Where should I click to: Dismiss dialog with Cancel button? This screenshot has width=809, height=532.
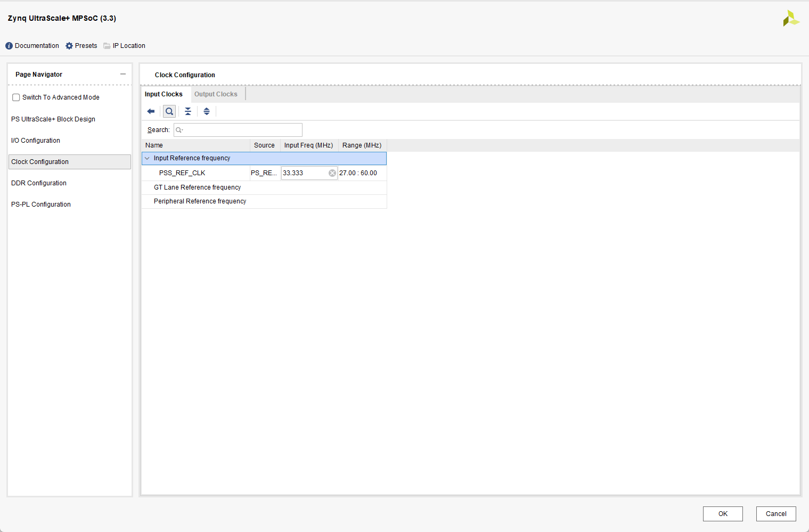coord(776,514)
